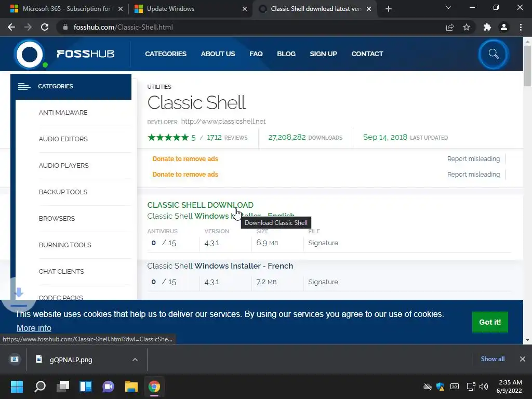Close the Update Windows tab

[245, 9]
